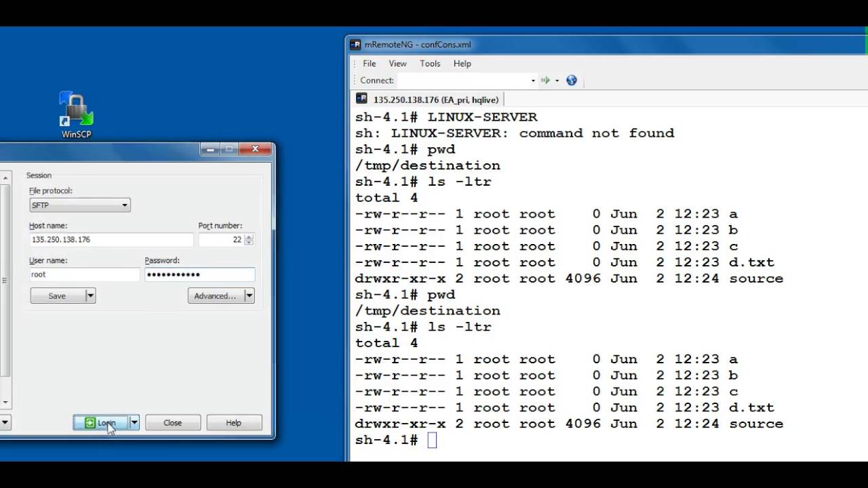Click the 'Session' group label in WinSCP
This screenshot has height=488, width=868.
[x=39, y=176]
